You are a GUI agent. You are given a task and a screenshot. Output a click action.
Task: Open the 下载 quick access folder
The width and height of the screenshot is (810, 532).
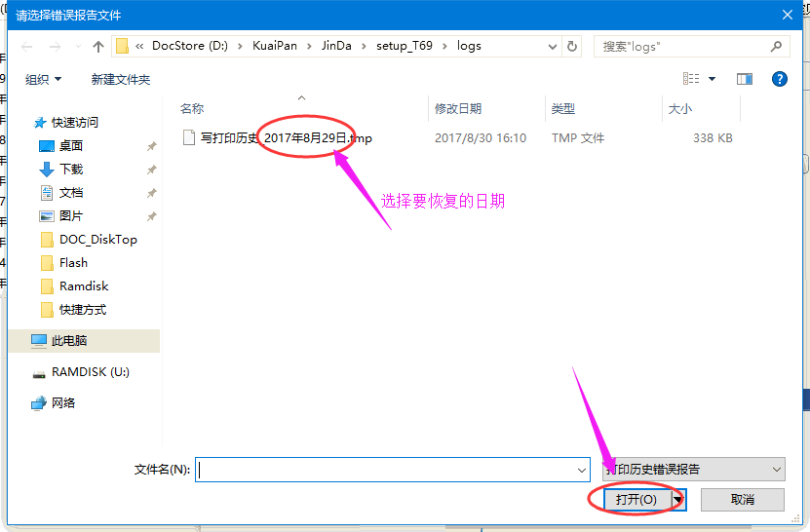pyautogui.click(x=70, y=170)
